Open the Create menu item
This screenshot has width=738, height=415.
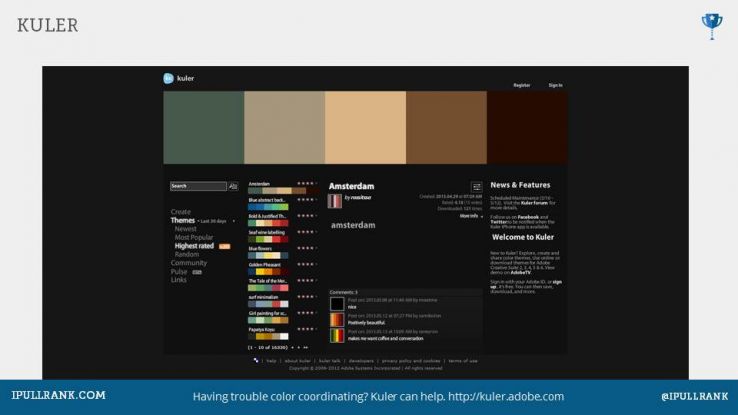point(181,211)
